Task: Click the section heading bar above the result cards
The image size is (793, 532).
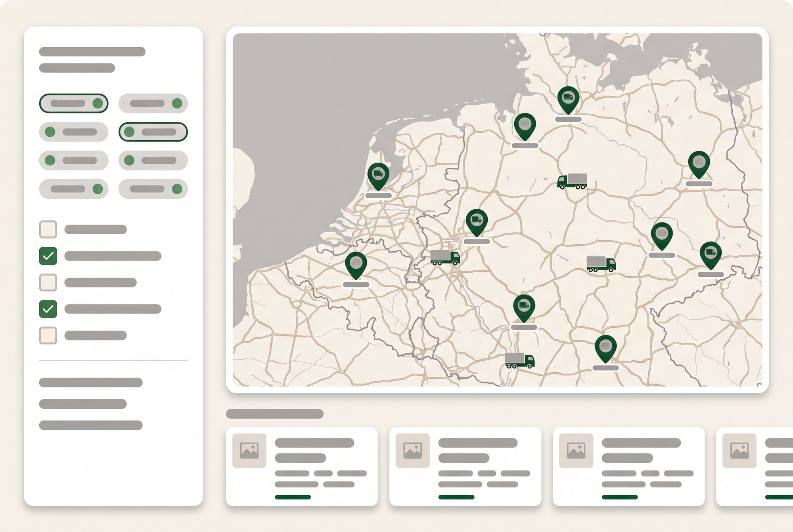Action: pyautogui.click(x=275, y=414)
